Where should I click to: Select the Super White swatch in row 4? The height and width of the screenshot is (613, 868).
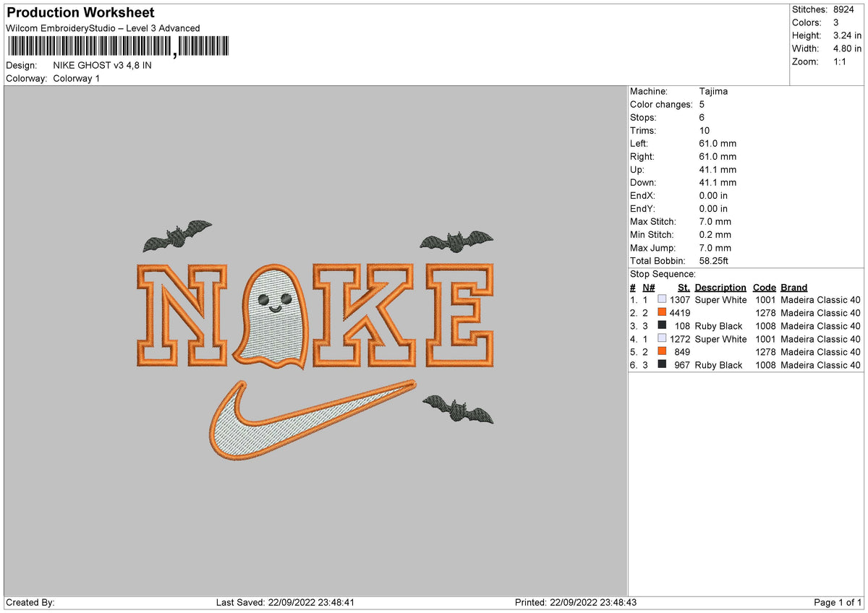click(663, 339)
